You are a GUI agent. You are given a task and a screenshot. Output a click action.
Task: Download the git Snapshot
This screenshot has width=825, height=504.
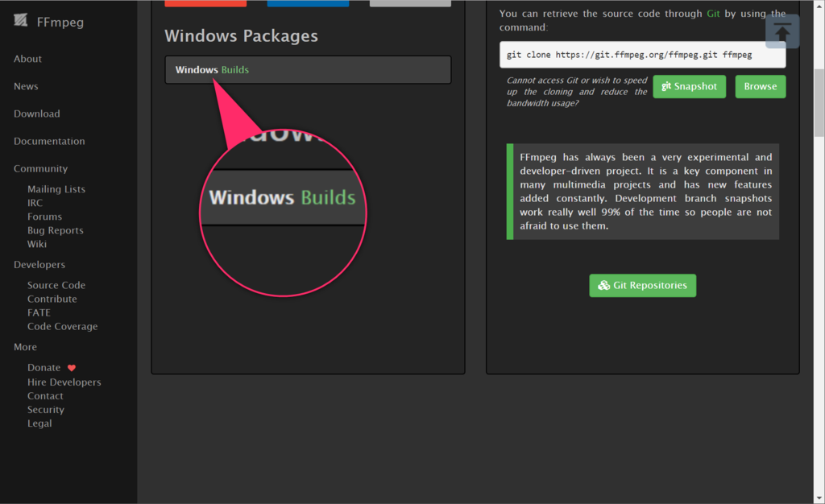click(x=690, y=86)
